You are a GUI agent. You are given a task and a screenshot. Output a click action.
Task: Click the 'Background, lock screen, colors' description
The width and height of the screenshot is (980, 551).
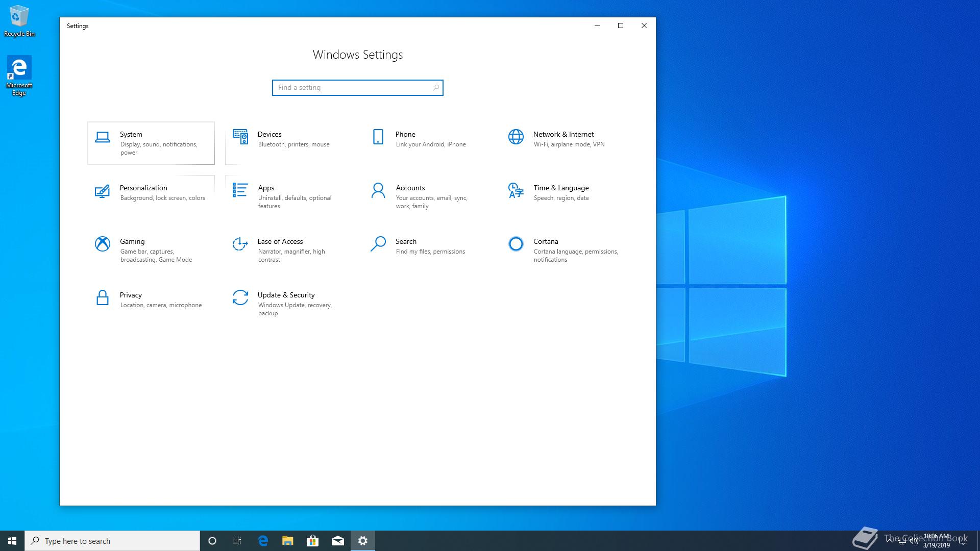tap(162, 198)
